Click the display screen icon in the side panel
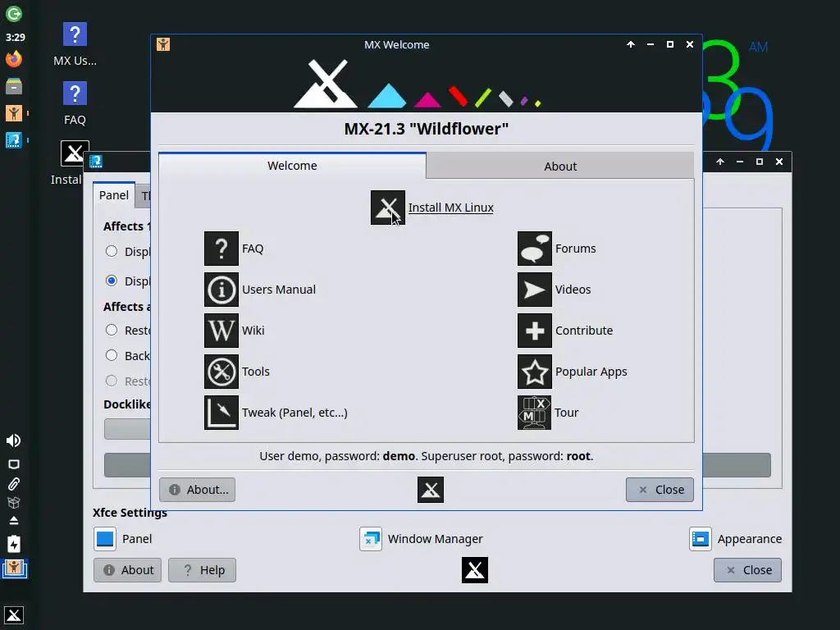Screen dimensions: 840x630 tap(14, 464)
